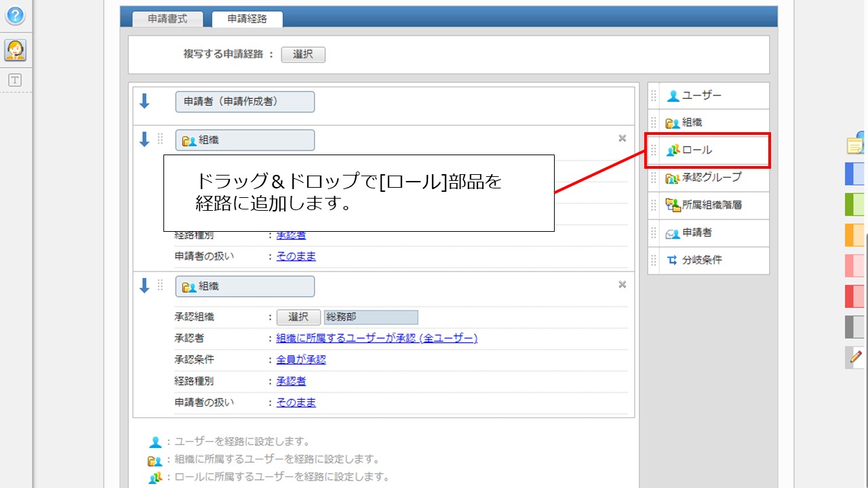
Task: Click the support operator icon on the left
Action: pyautogui.click(x=16, y=49)
